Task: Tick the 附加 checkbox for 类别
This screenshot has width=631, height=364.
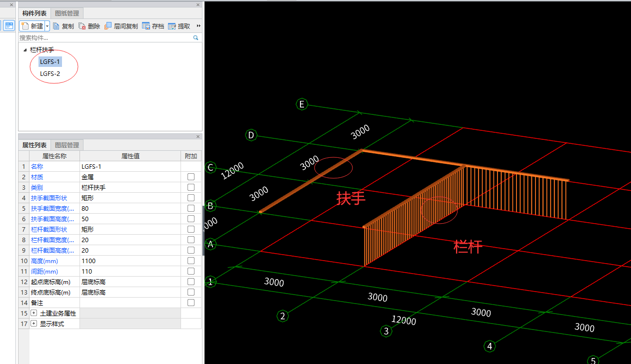Action: 191,187
